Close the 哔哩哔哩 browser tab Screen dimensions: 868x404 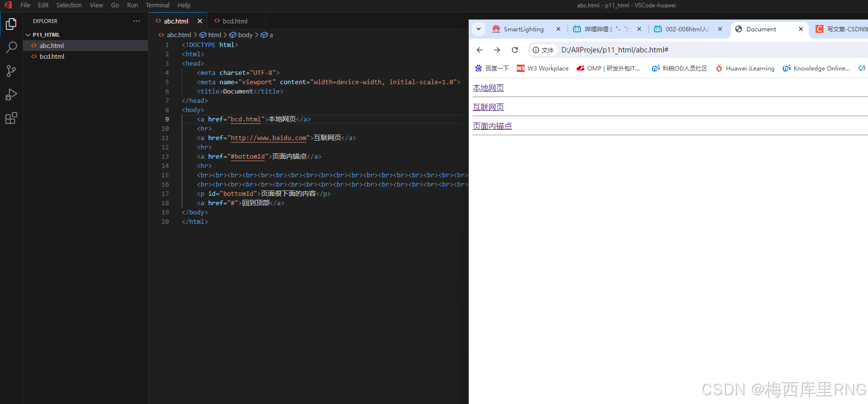pos(639,29)
